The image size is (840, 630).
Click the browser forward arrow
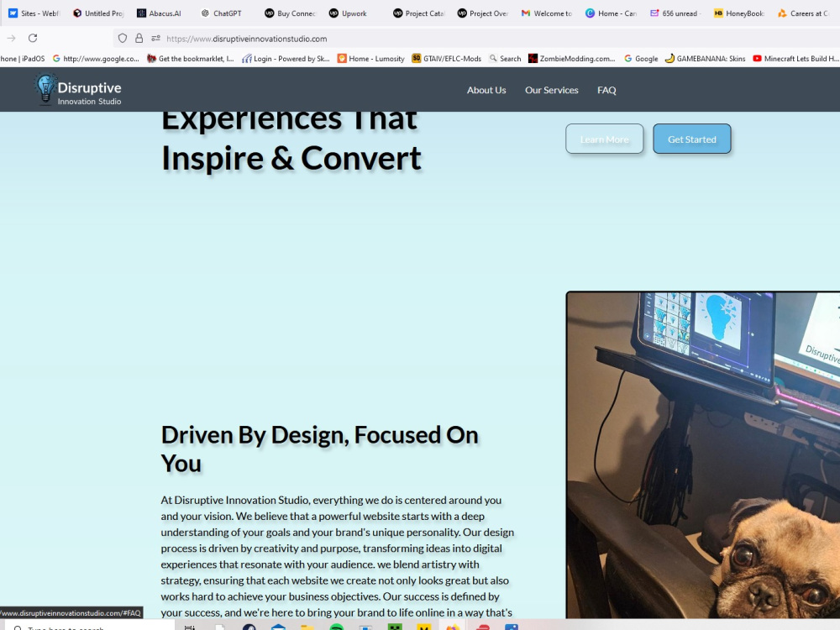point(11,38)
